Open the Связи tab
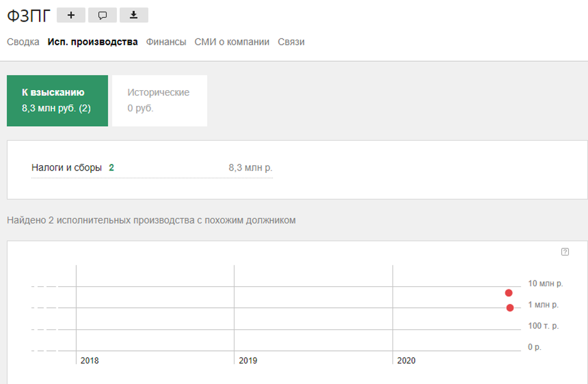This screenshot has height=384, width=588. (x=291, y=42)
